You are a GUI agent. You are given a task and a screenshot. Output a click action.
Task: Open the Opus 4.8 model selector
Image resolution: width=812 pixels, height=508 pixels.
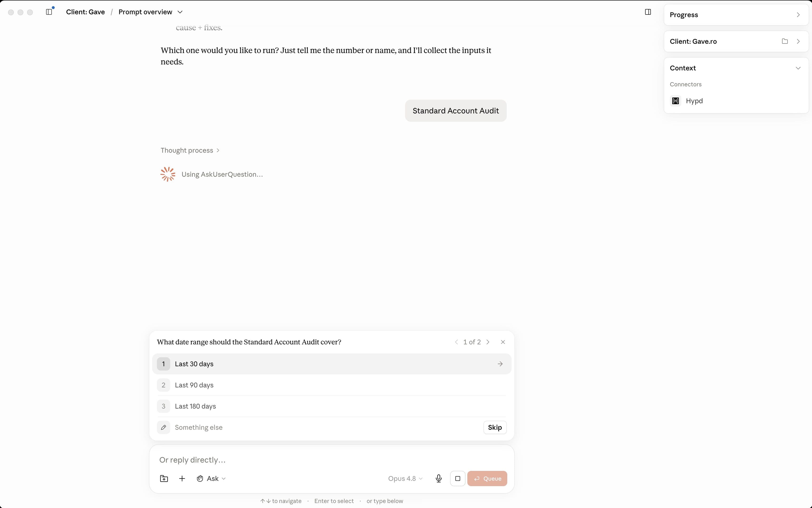[405, 479]
